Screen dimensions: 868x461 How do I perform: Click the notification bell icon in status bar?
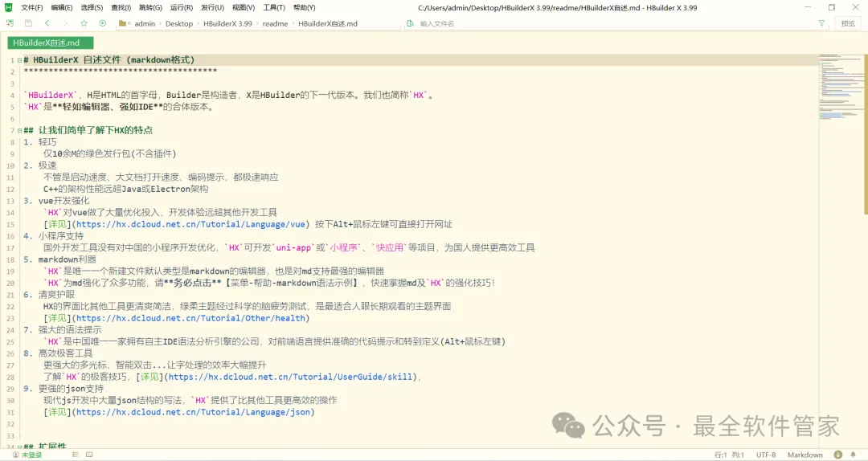[x=853, y=455]
